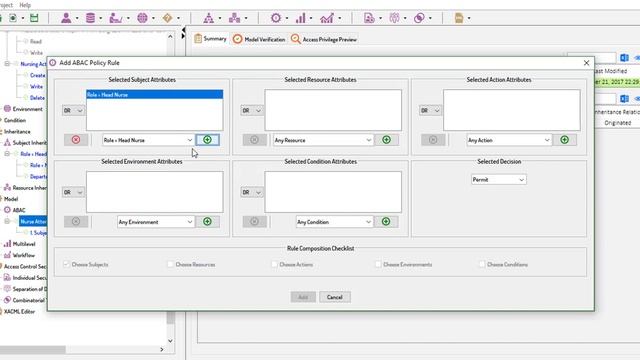Toggle the Choose Subjects checkbox
Screen dimensions: 640x360
(67, 264)
